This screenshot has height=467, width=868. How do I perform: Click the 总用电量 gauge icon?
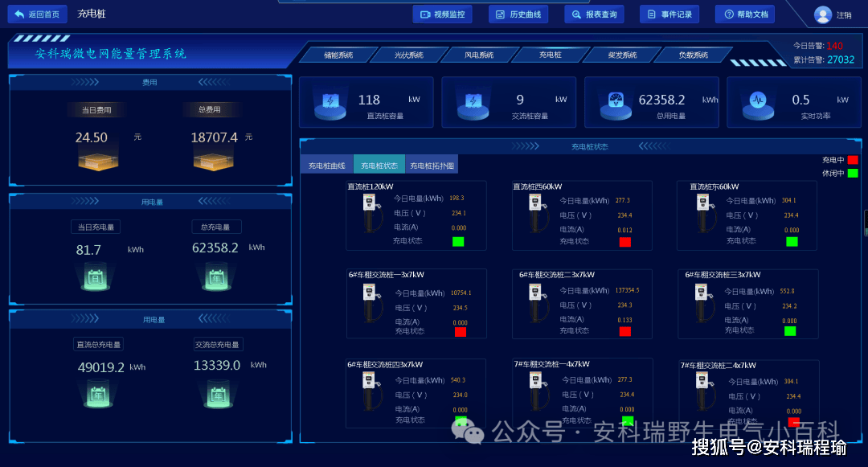616,104
